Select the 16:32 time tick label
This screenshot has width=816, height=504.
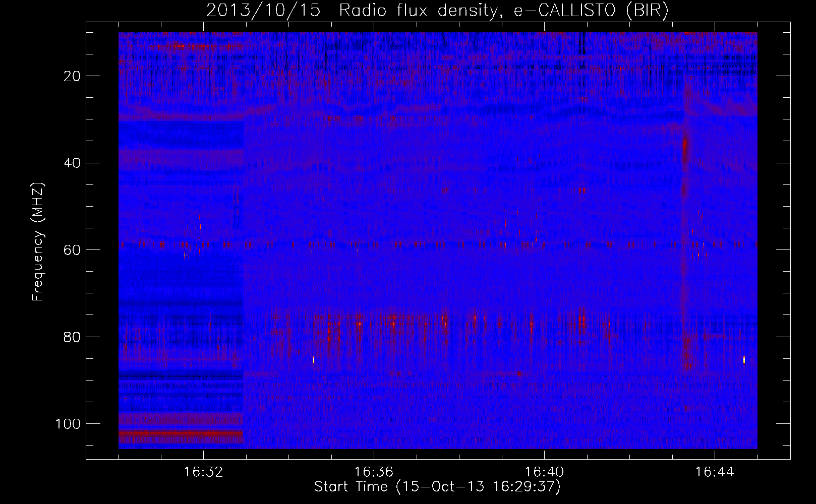click(x=203, y=472)
